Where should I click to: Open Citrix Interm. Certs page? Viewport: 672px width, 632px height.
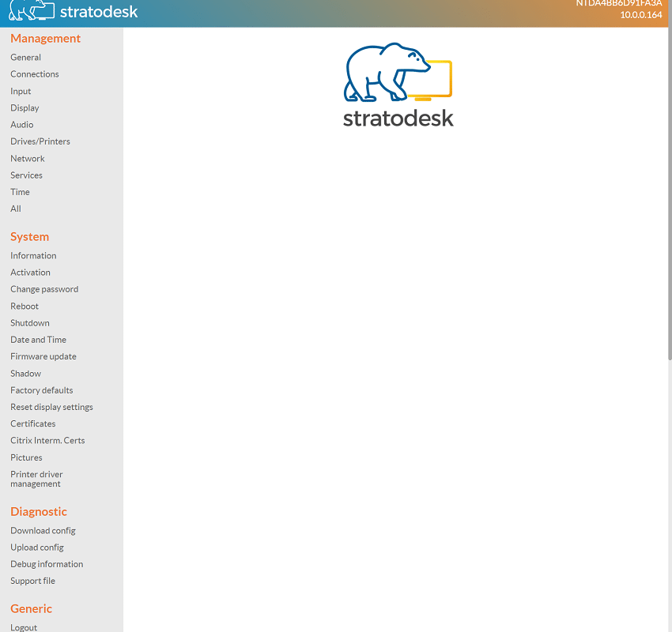[x=47, y=440]
